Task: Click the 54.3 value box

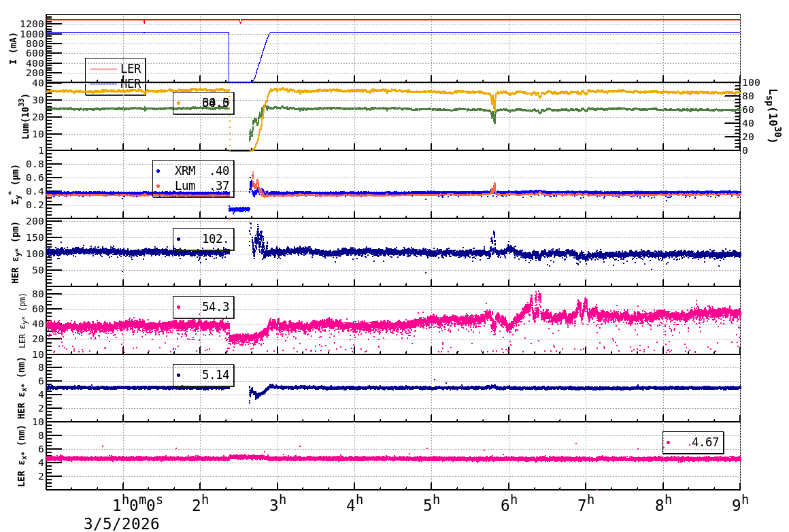Action: pyautogui.click(x=203, y=307)
